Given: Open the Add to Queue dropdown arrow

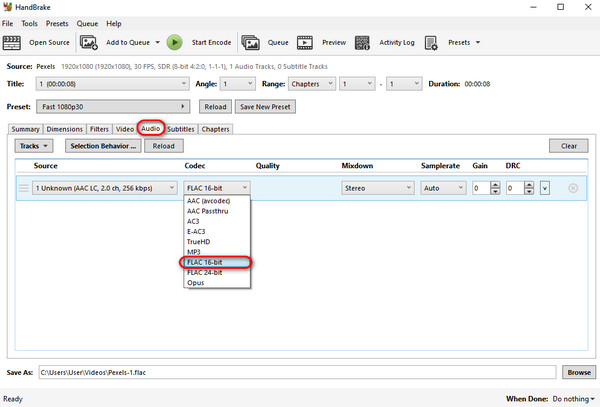Looking at the screenshot, I should point(157,42).
